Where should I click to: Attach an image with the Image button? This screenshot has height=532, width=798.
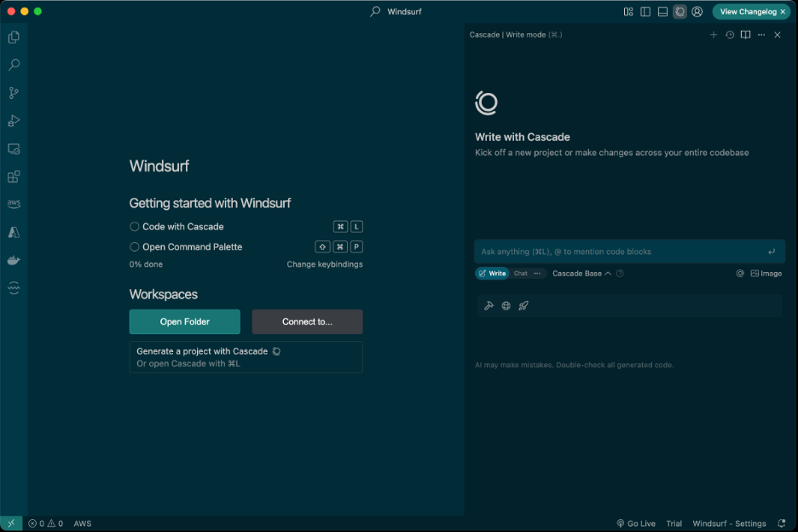(x=766, y=274)
